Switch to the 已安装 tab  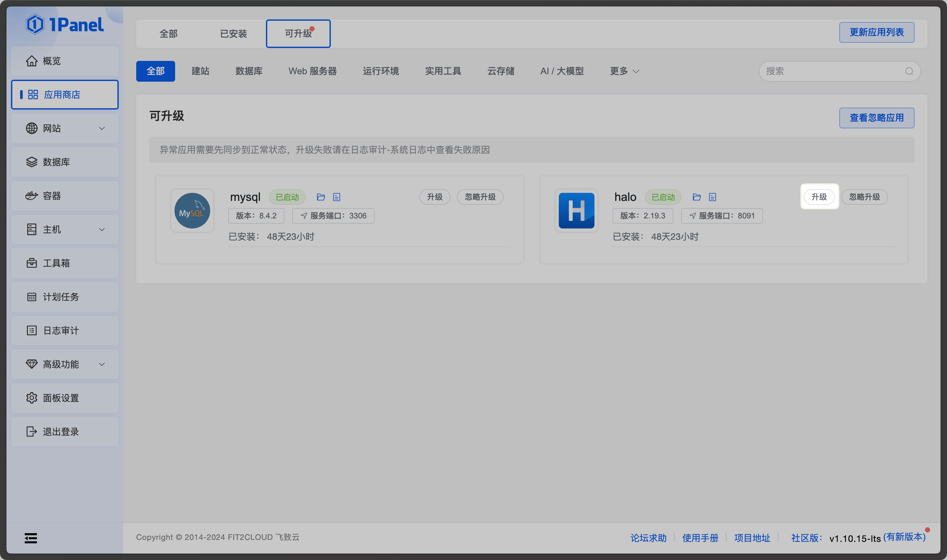click(x=233, y=34)
